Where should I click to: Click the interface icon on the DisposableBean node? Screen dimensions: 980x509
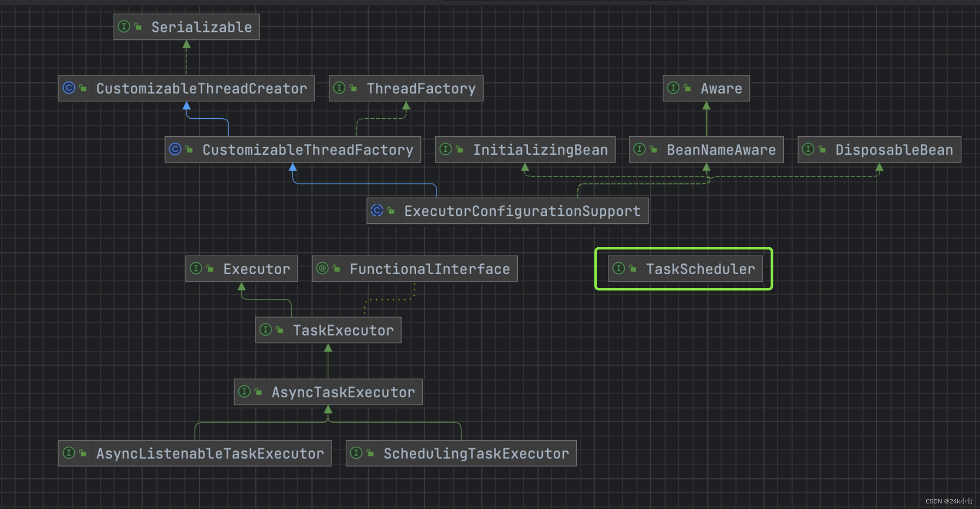[808, 149]
